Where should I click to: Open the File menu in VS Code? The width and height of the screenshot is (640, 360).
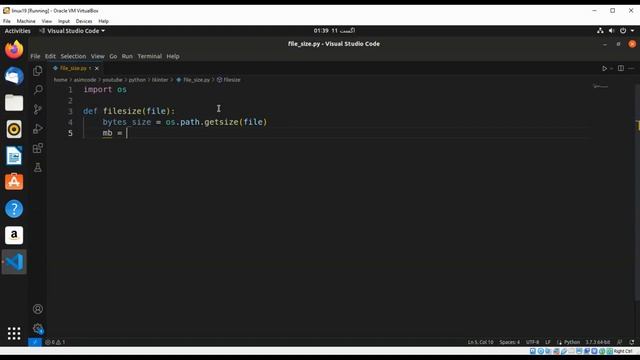(x=36, y=56)
